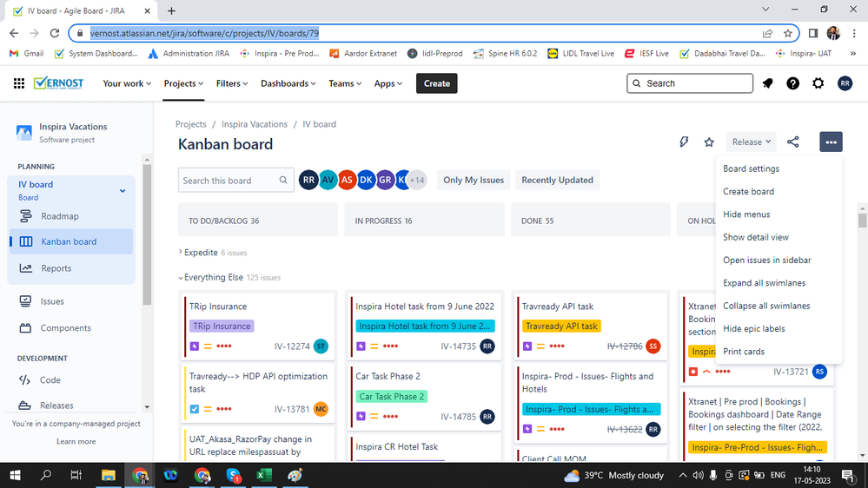868x488 pixels.
Task: Open the help question mark icon
Action: point(792,83)
